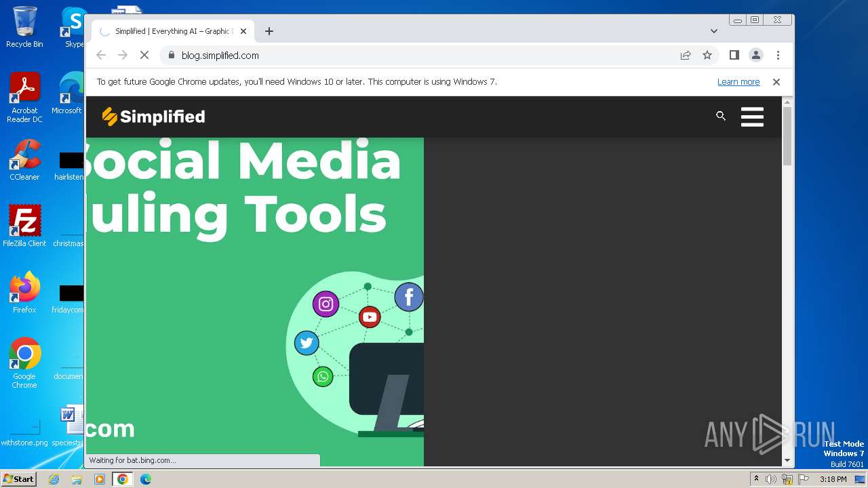Open the blog search magnifier icon
This screenshot has width=868, height=488.
[721, 116]
